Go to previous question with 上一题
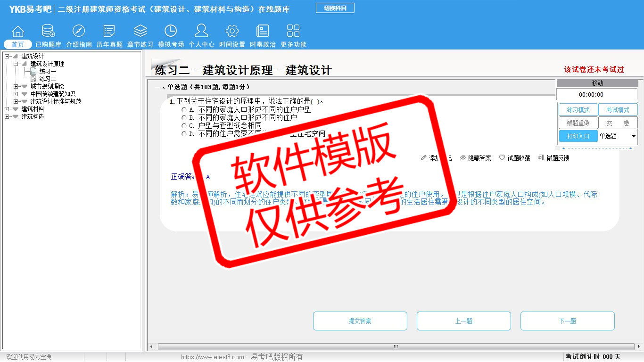Screen dimensions: 644x362 [x=464, y=321]
